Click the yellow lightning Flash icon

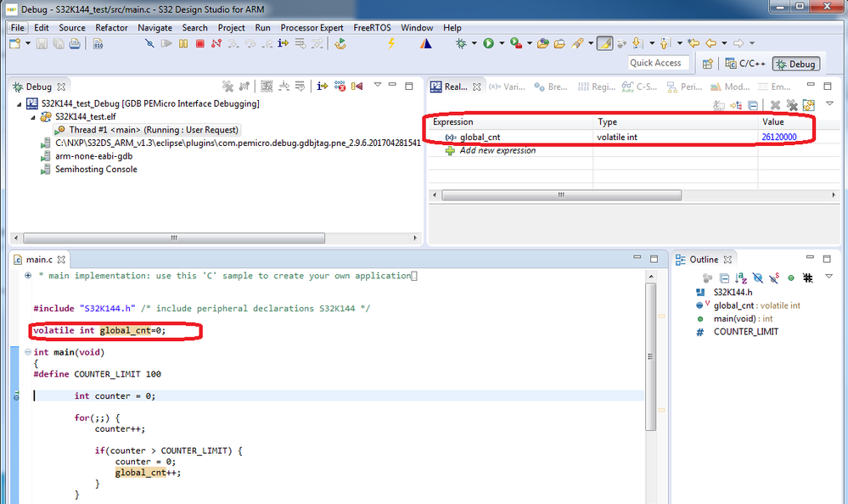coord(391,43)
